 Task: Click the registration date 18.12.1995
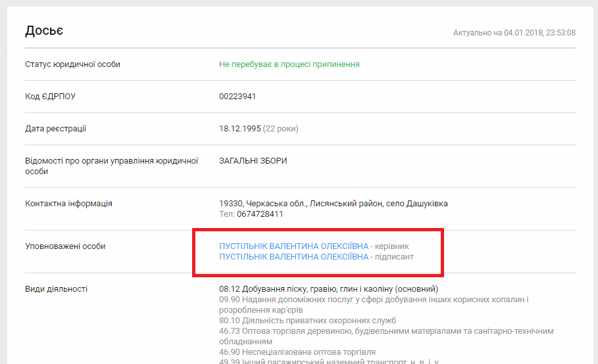239,129
